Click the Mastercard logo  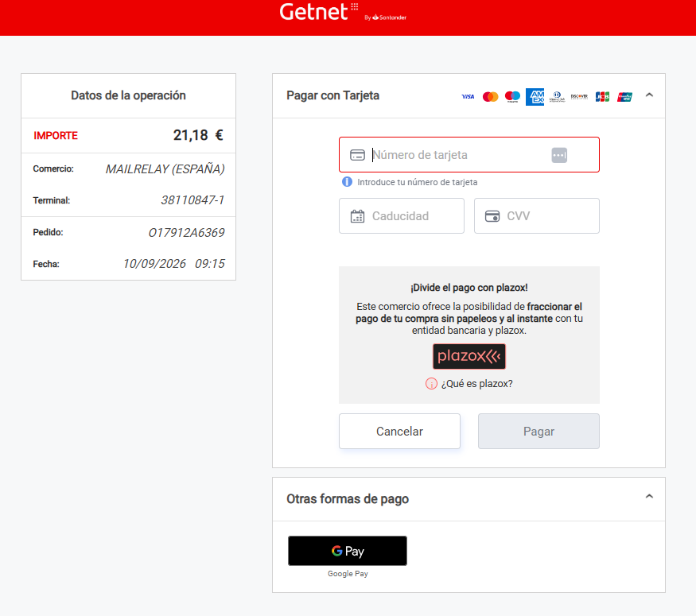491,96
